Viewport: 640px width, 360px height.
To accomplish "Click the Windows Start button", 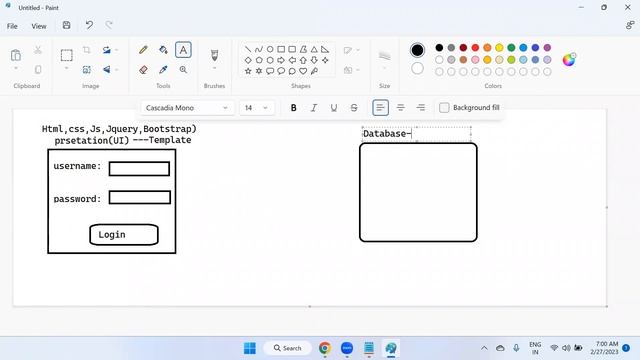I will 250,348.
